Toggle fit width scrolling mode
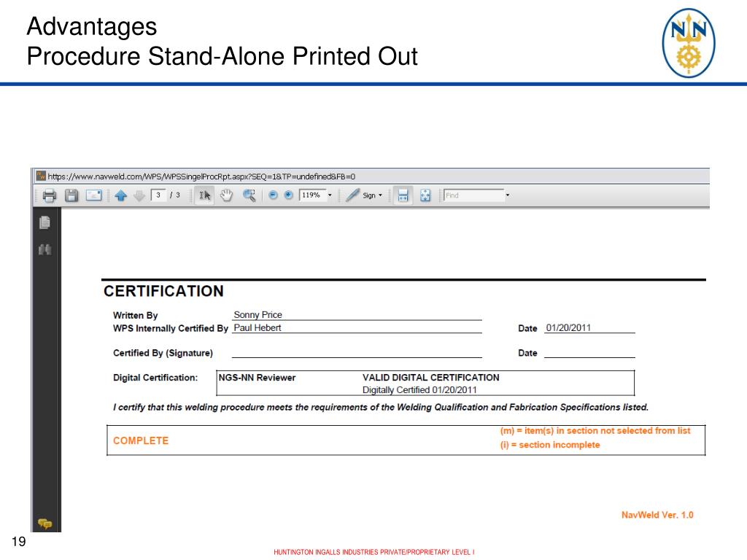This screenshot has height=560, width=747. 403,195
